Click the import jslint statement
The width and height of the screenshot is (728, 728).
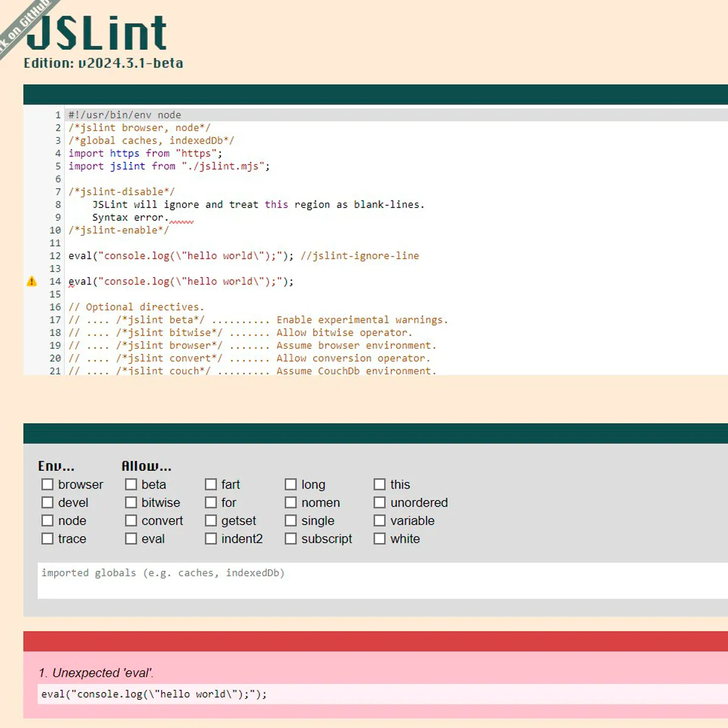(169, 166)
